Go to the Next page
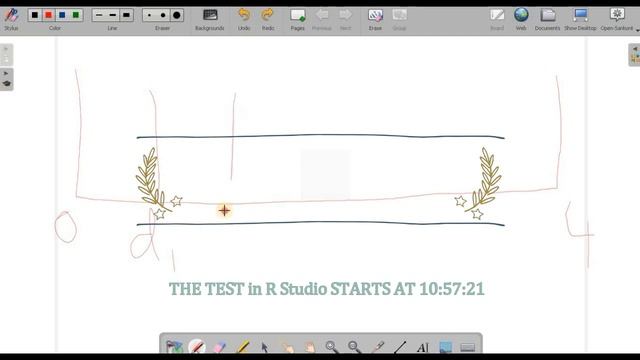 coord(345,19)
